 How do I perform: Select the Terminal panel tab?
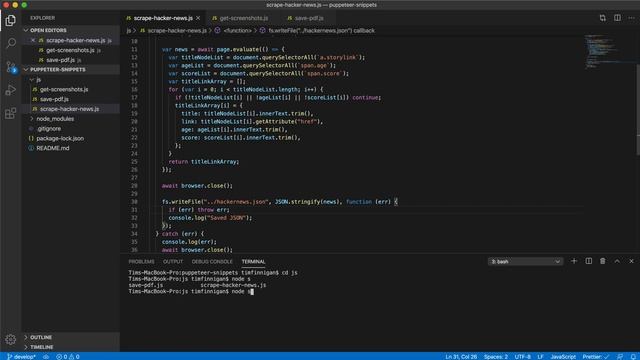pyautogui.click(x=253, y=262)
